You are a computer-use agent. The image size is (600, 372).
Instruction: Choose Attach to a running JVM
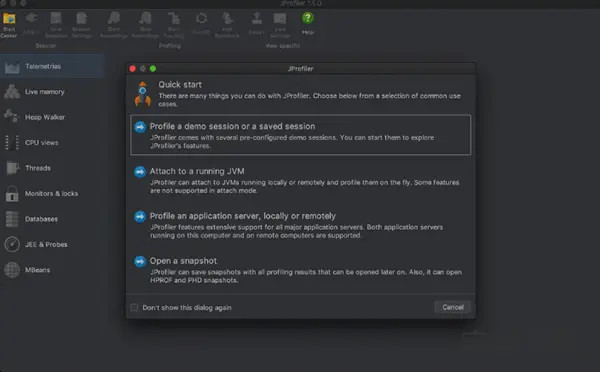point(300,180)
